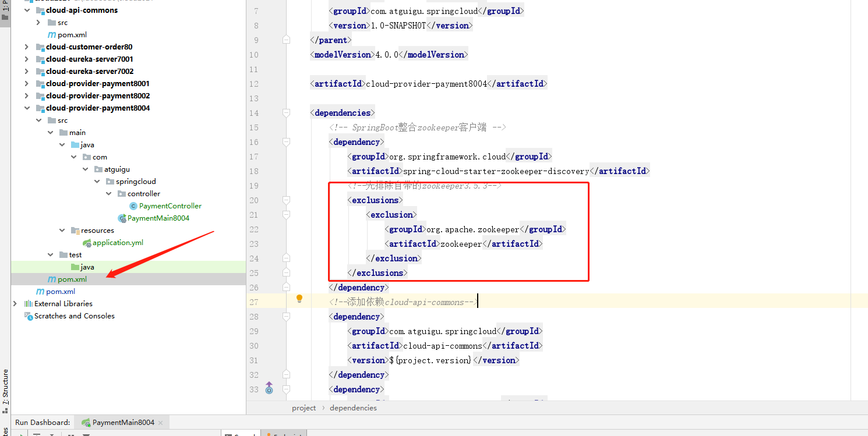Select the atguigu package
This screenshot has width=868, height=436.
point(117,169)
